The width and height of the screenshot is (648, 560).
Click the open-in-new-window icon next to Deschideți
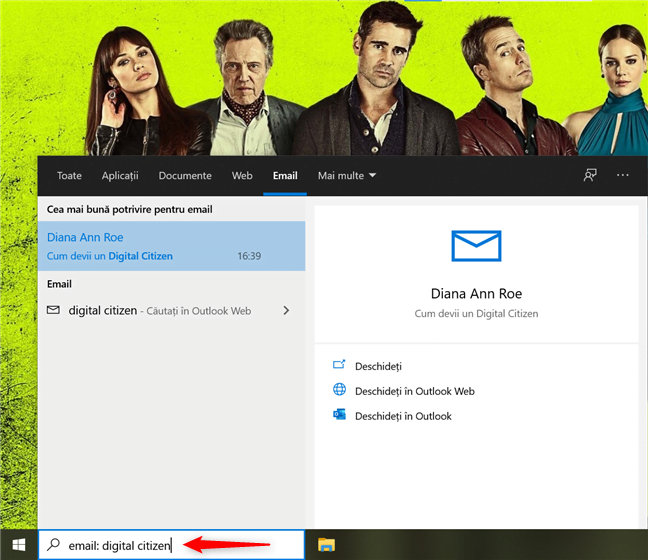[339, 365]
